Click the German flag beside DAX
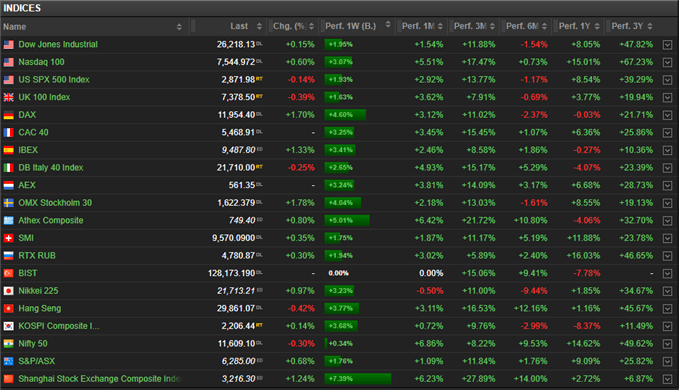Screen dimensions: 679x390 tap(9, 115)
